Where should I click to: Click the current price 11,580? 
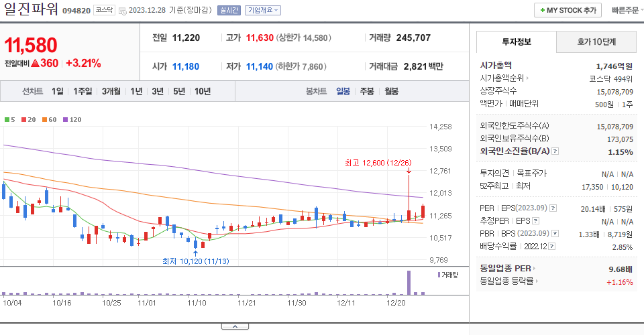click(x=31, y=45)
